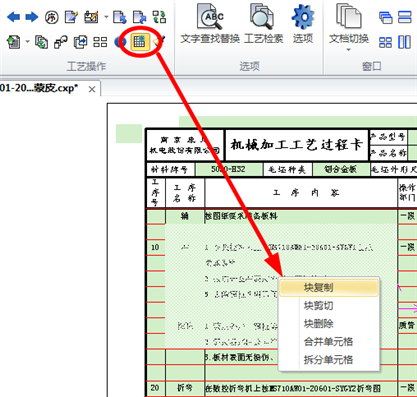Expand the 文档切换 dropdown arrow
Screen dimensions: 417x397
[349, 50]
